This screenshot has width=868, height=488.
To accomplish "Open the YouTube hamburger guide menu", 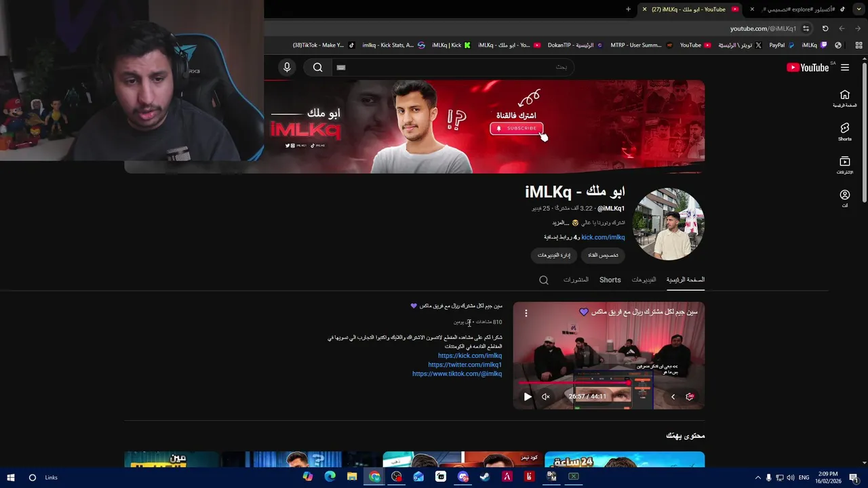I will [845, 67].
